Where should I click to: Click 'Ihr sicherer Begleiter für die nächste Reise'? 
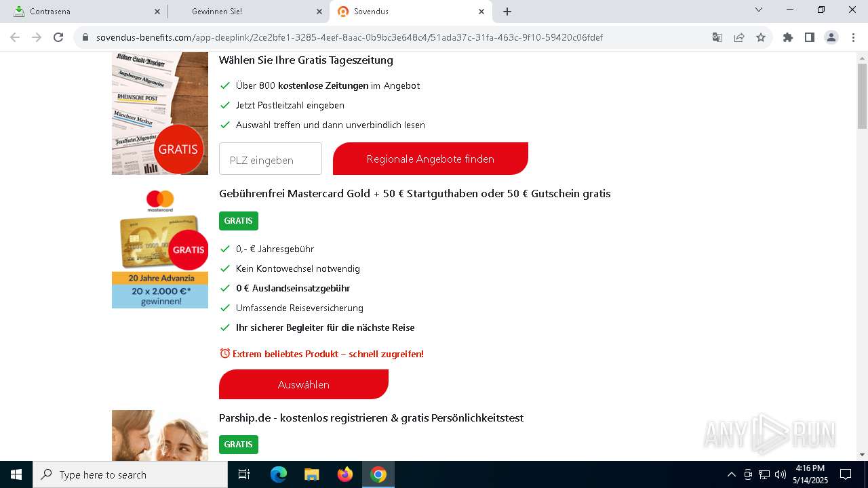click(x=325, y=327)
